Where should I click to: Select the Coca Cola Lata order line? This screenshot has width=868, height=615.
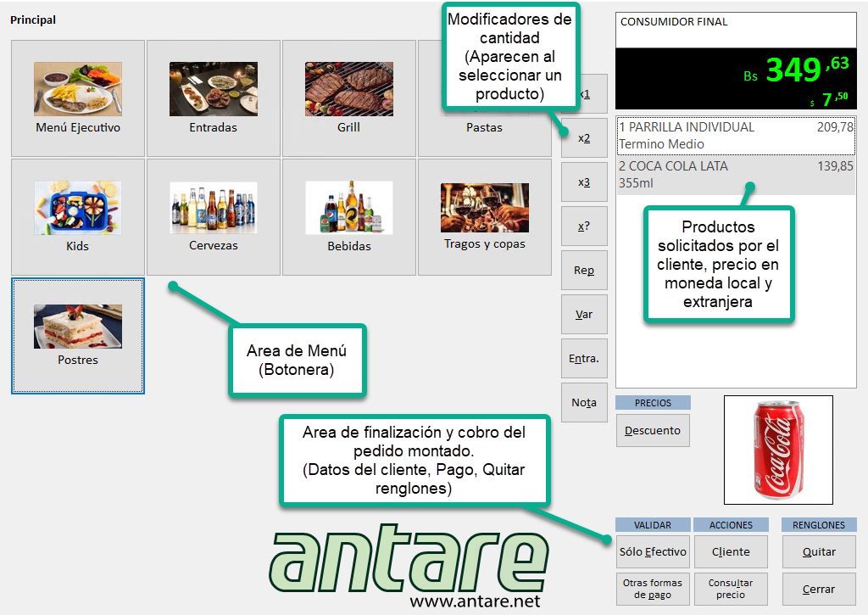pyautogui.click(x=736, y=175)
